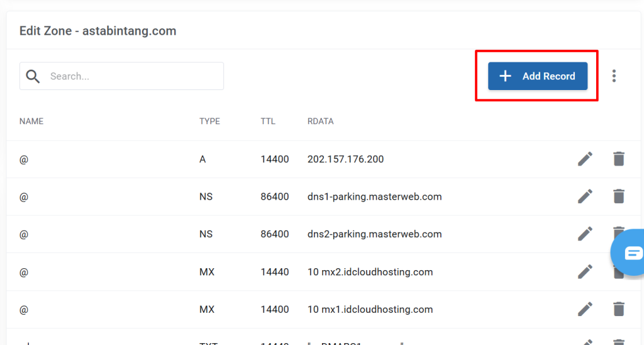
Task: Edit the dns1-parking.masterweb.com NS record
Action: coord(585,196)
